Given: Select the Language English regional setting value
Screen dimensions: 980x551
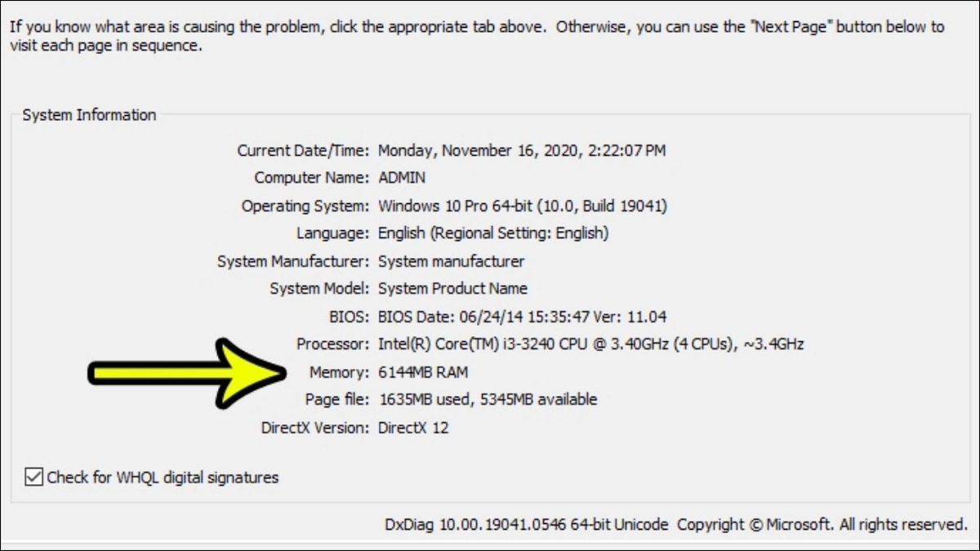Looking at the screenshot, I should tap(493, 233).
